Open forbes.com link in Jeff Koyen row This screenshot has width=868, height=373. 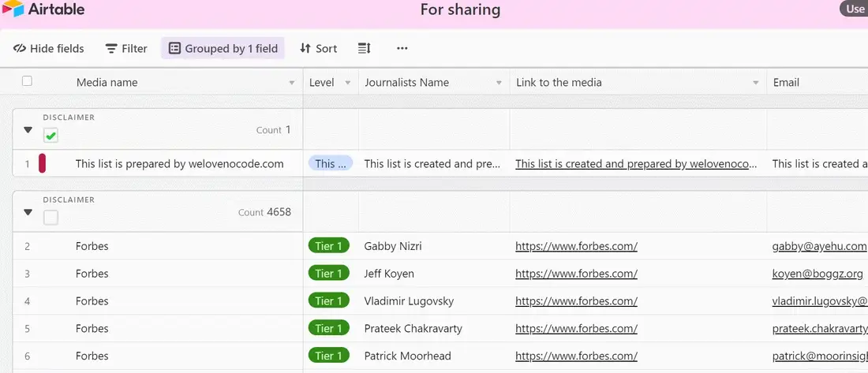pos(576,274)
